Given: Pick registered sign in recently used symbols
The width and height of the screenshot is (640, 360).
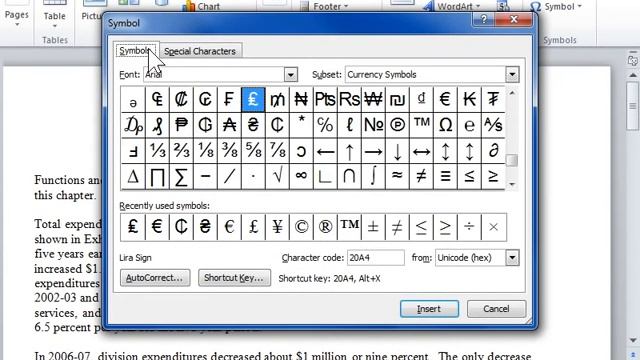Looking at the screenshot, I should (x=325, y=227).
